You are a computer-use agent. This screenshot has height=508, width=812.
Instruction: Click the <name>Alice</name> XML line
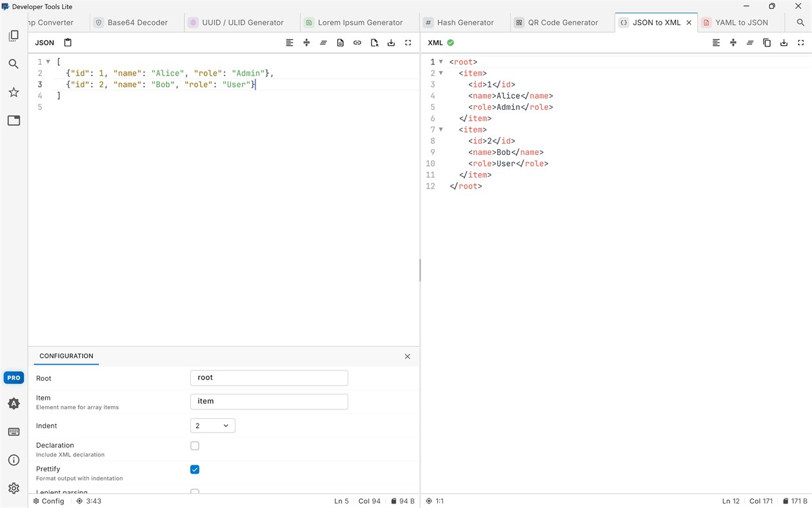pos(511,96)
